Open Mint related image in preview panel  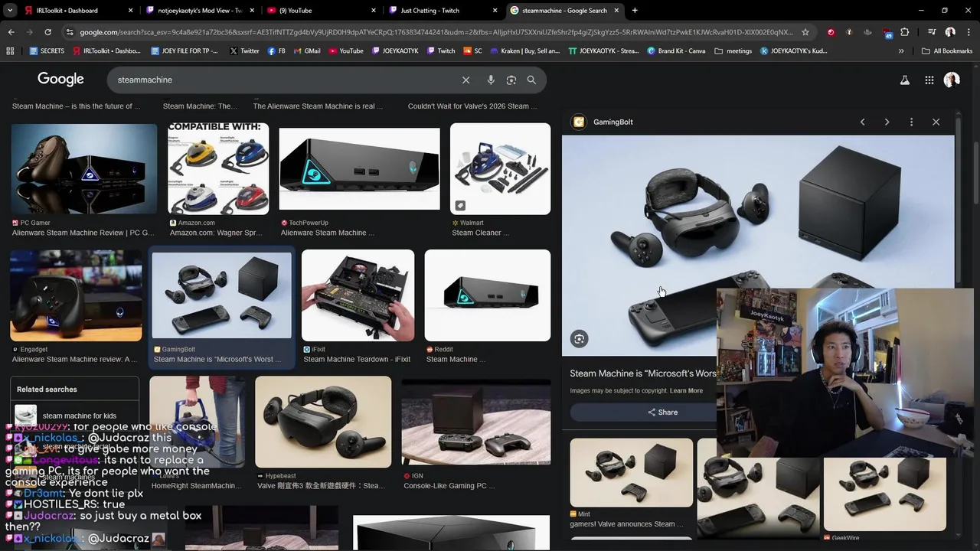coord(631,472)
